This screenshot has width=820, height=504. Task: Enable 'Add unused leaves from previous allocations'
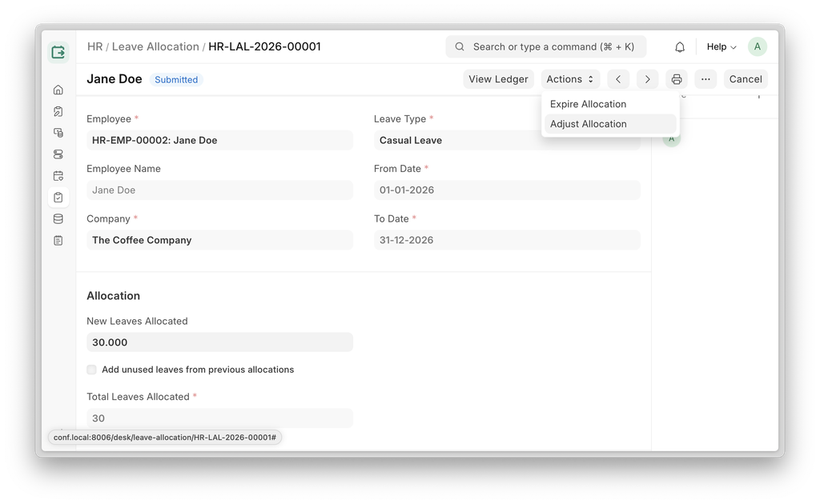[92, 370]
